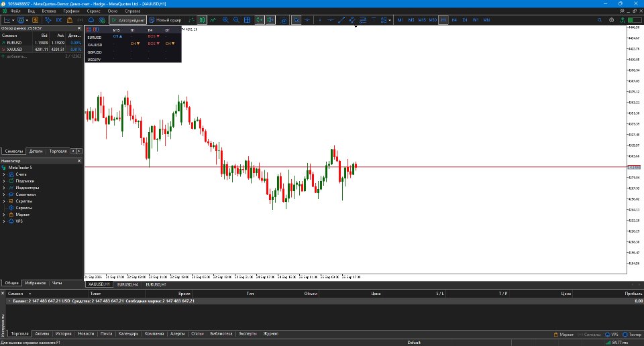The width and height of the screenshot is (644, 346).
Task: Zoom out the chart
Action: pos(236,19)
